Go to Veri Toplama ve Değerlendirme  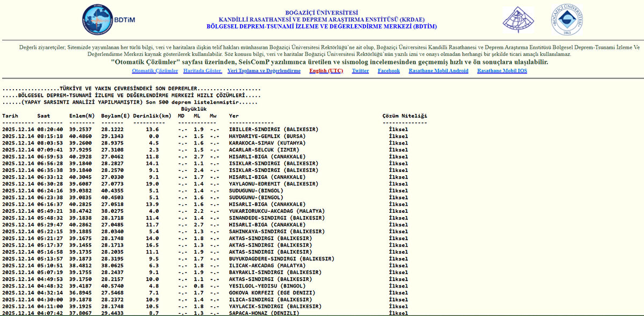tap(264, 71)
